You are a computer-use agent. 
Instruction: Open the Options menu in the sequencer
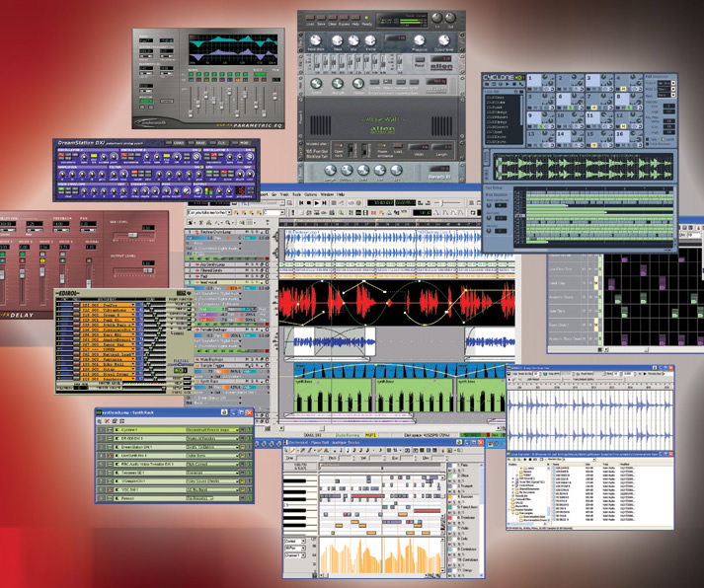(311, 194)
